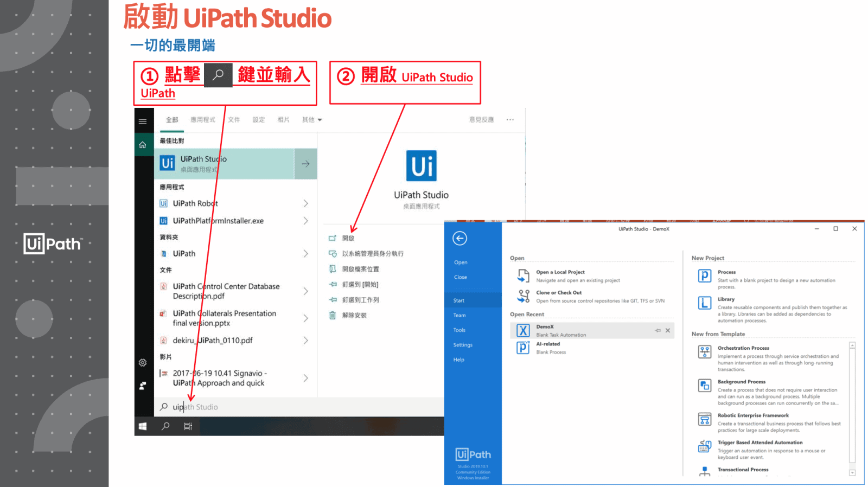The width and height of the screenshot is (868, 487).
Task: Click the taskbar search magnifier icon
Action: click(x=166, y=426)
